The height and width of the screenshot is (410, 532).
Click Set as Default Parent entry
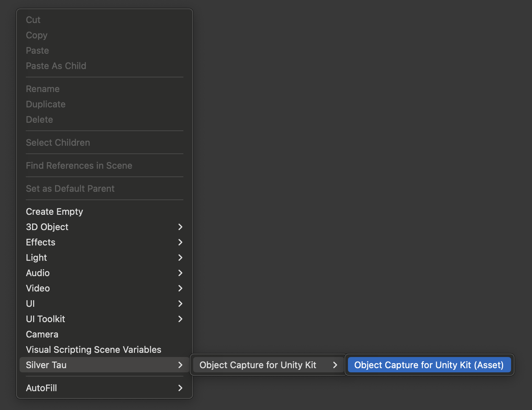105,189
